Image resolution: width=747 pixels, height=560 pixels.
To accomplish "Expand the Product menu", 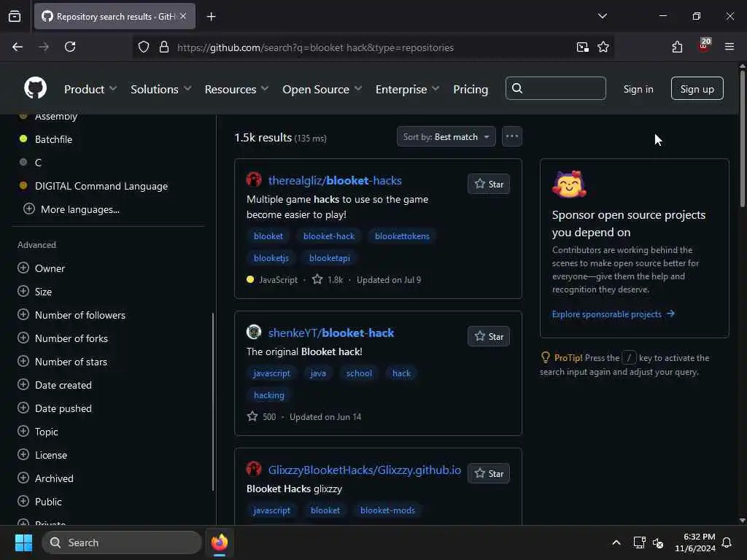I will 90,89.
